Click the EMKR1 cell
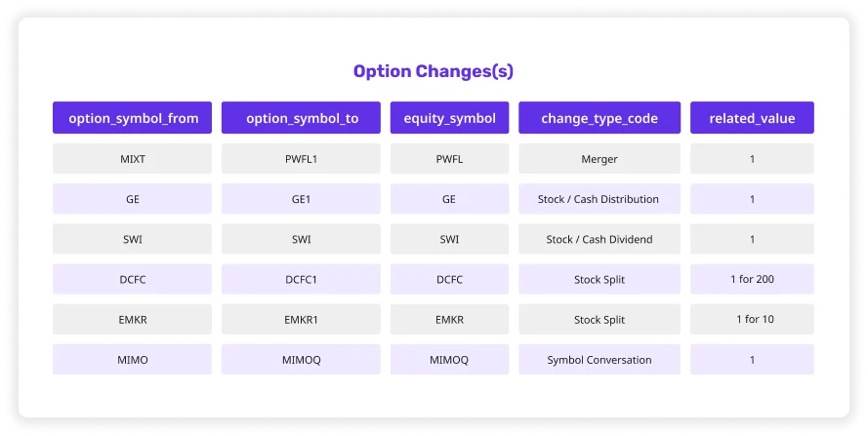868x436 pixels. click(x=301, y=319)
